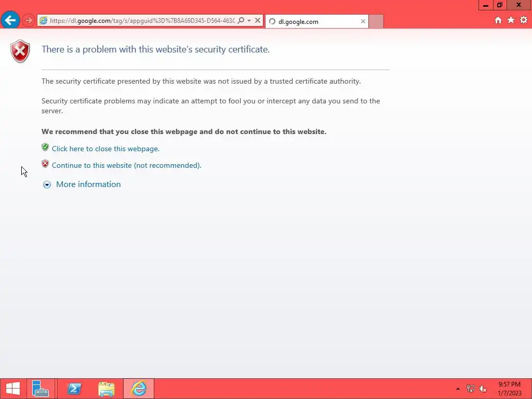Open Favorites with the star icon
Viewport: 532px width, 399px height.
(x=511, y=20)
